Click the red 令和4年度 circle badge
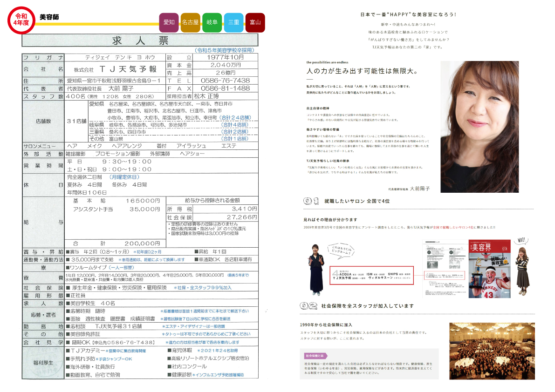 pos(21,20)
